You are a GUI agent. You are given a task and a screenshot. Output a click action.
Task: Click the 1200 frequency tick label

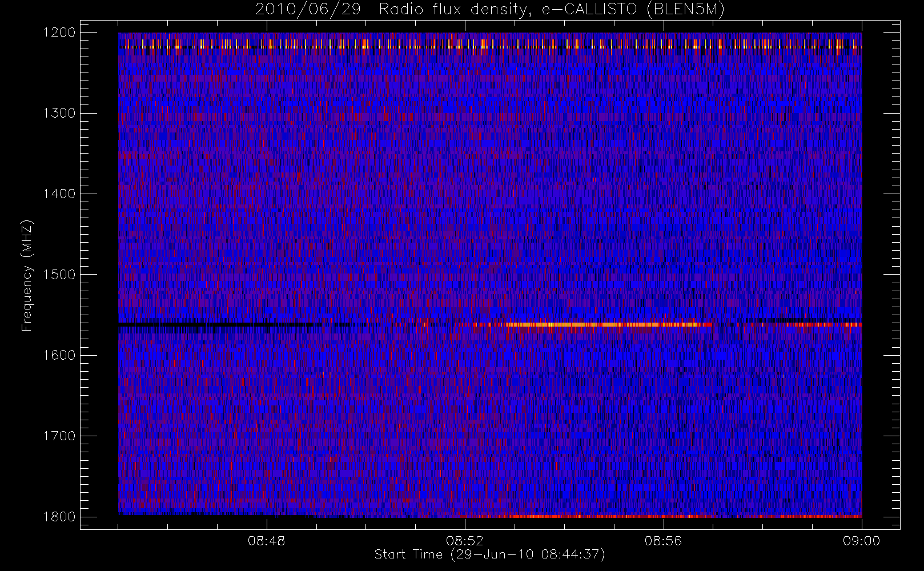tap(59, 33)
